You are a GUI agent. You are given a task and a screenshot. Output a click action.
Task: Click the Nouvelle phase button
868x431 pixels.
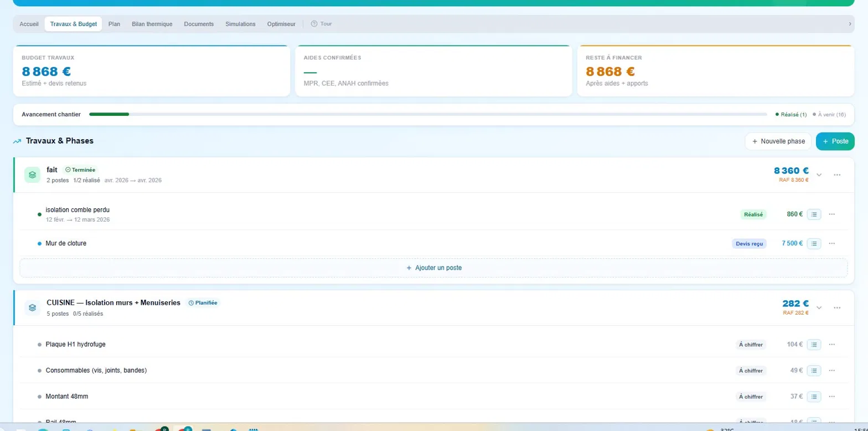(778, 141)
